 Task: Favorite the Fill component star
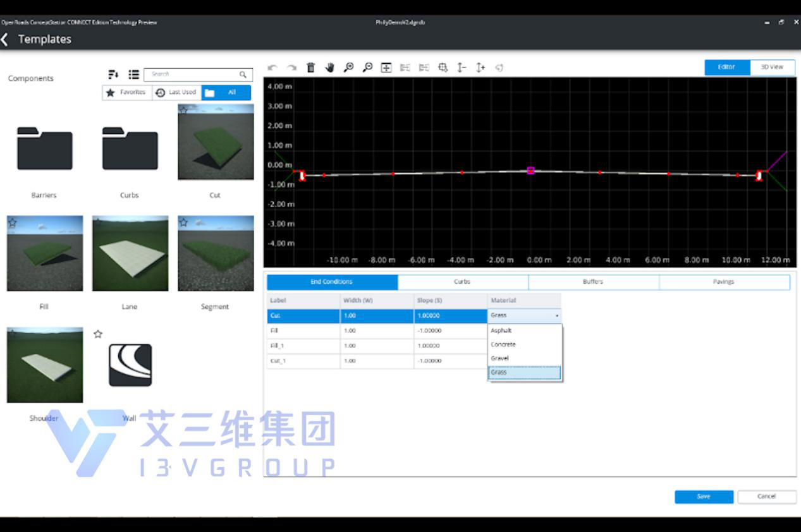(x=12, y=222)
